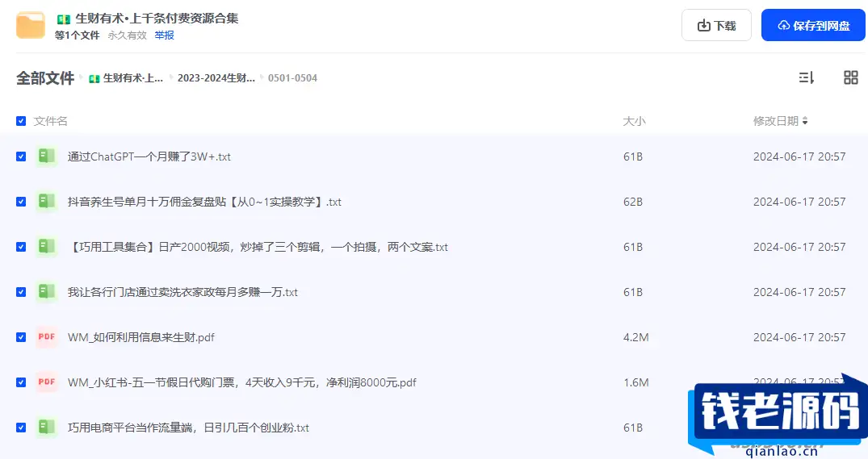Screen dimensions: 868x459
Task: Switch to sorted list view icon
Action: point(806,77)
